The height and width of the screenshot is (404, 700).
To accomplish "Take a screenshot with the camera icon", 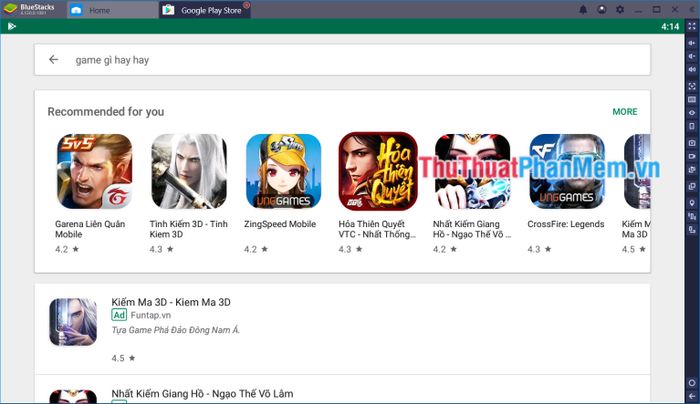I will pos(692,143).
